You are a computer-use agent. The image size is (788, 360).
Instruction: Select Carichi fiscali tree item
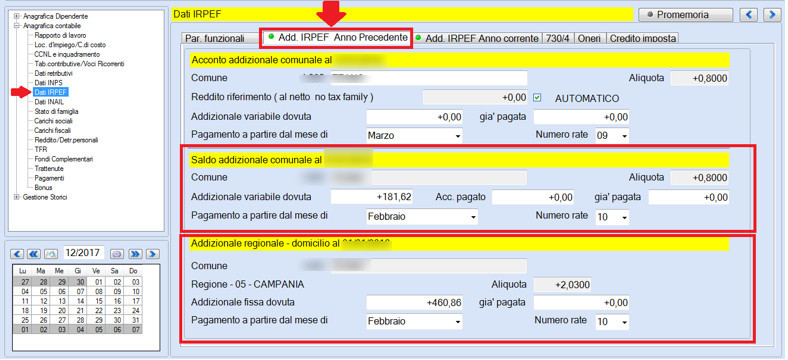(52, 131)
